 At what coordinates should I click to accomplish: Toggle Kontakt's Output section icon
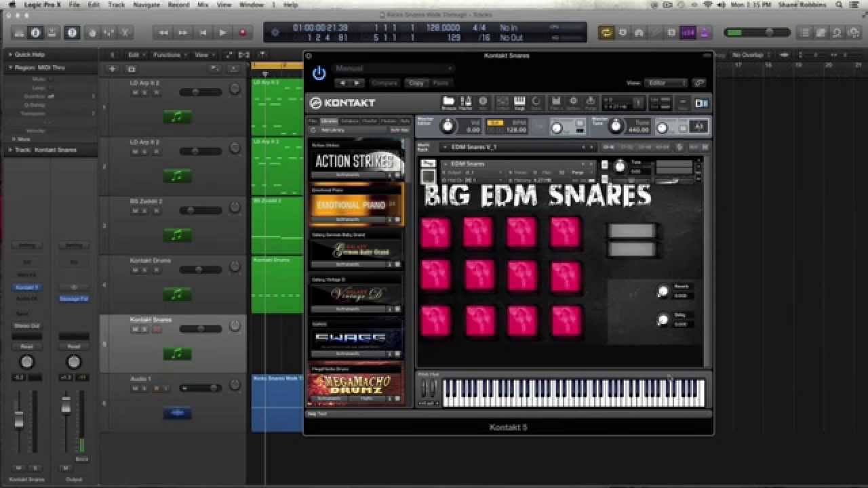click(502, 102)
